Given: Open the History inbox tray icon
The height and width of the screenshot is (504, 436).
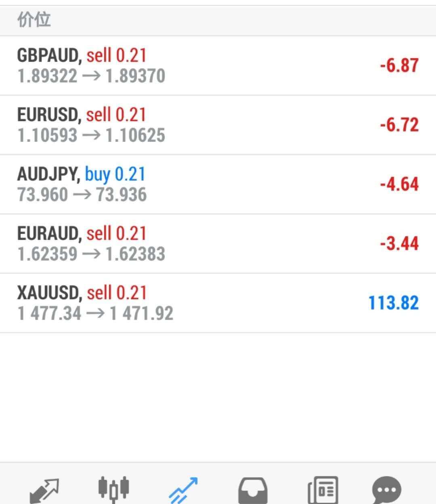Looking at the screenshot, I should coord(252,490).
